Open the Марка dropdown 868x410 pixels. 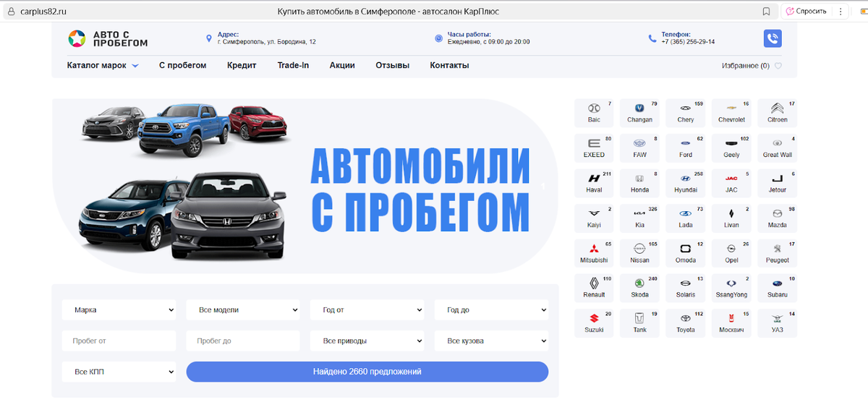(x=119, y=310)
